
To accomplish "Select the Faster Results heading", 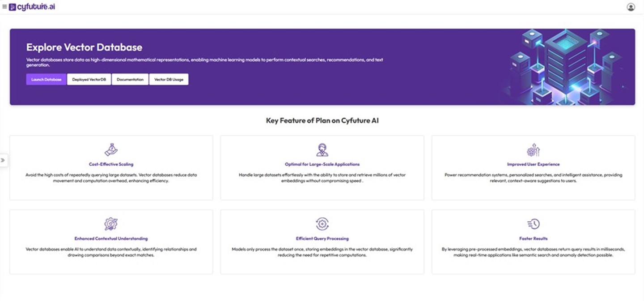I will pos(533,239).
